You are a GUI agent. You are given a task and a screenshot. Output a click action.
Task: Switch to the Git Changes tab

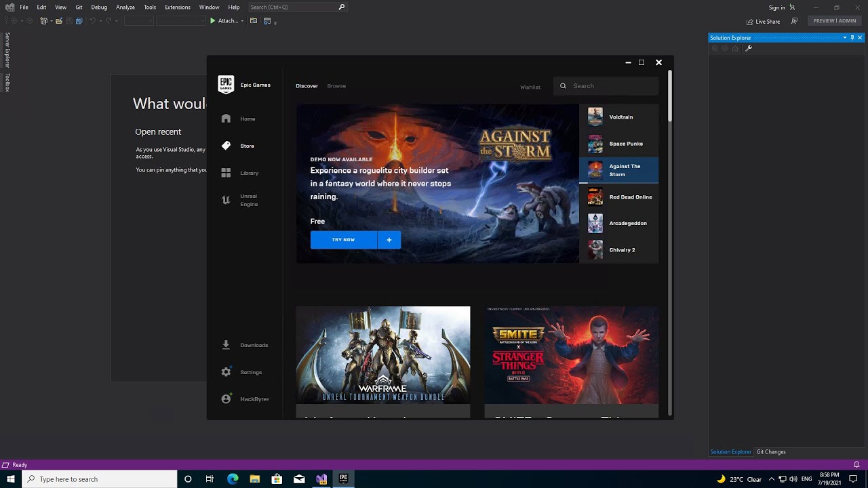771,452
